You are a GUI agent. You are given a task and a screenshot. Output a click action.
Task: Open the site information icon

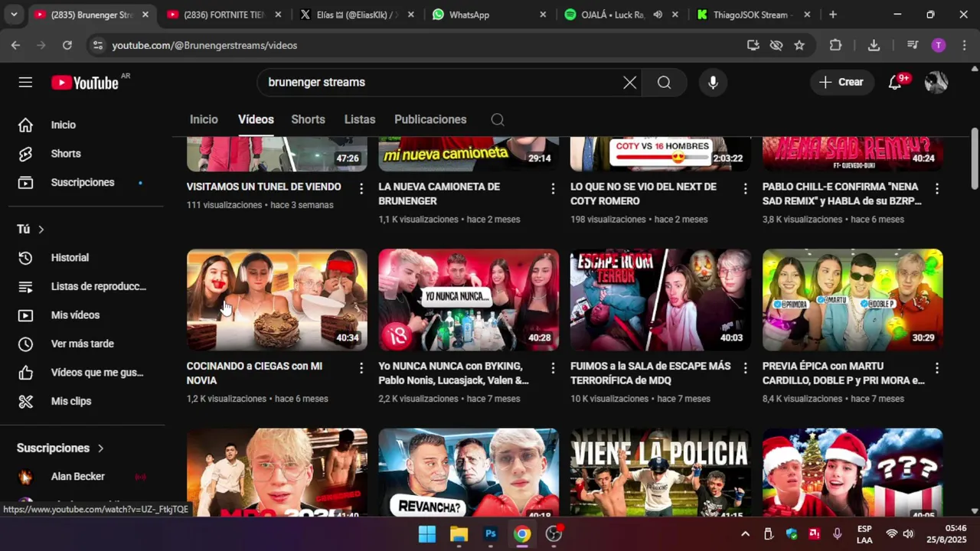[x=97, y=45]
